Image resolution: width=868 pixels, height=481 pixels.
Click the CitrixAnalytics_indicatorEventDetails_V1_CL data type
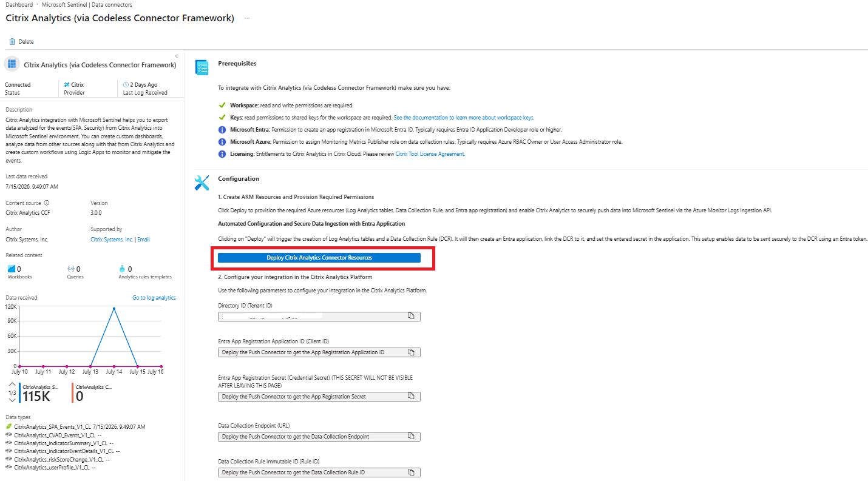click(x=64, y=451)
